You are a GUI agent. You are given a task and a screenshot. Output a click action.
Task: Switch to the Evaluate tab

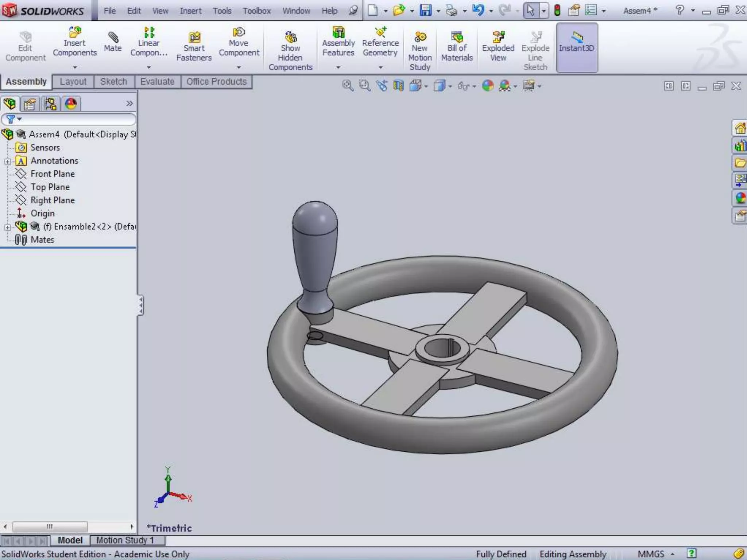click(157, 82)
